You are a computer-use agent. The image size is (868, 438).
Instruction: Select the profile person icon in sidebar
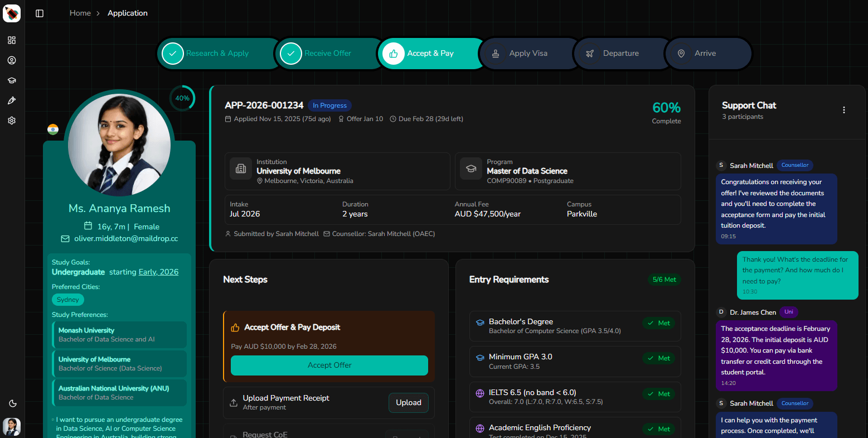click(x=12, y=60)
